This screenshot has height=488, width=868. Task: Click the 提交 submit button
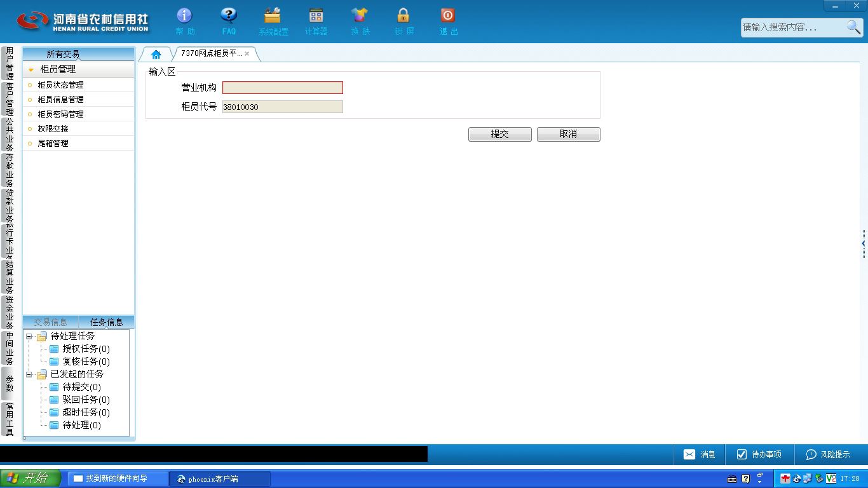tap(500, 134)
